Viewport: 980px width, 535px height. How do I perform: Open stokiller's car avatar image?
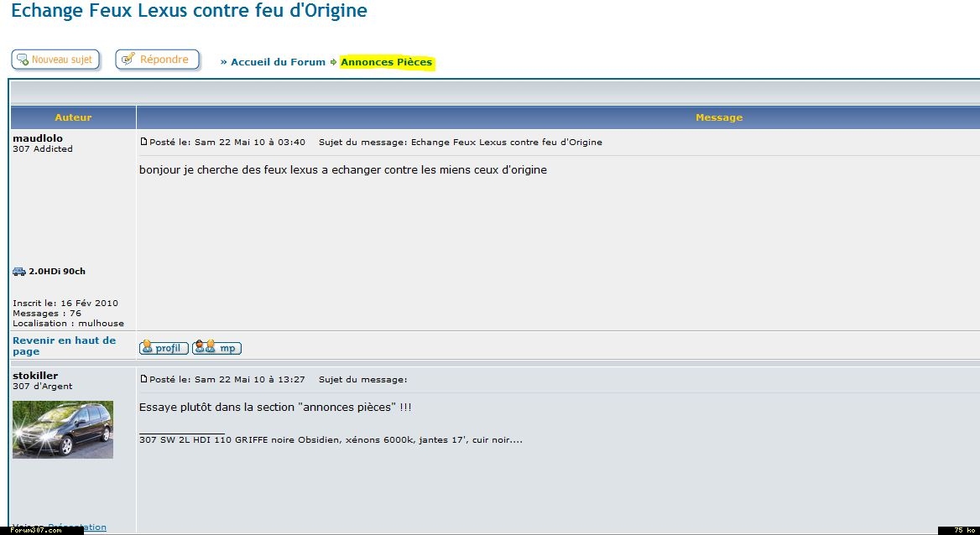(63, 429)
